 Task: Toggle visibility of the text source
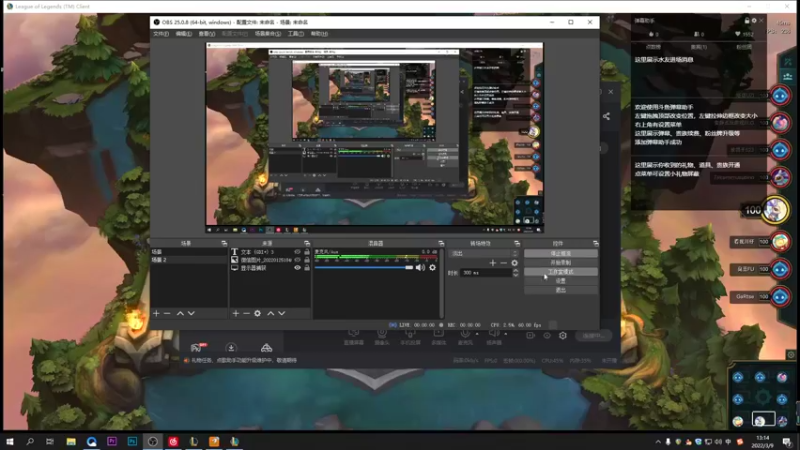point(297,252)
